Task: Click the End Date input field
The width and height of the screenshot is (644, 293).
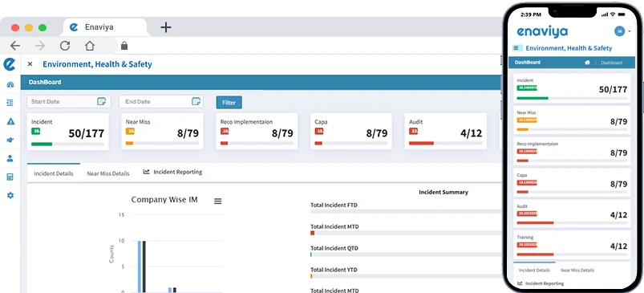Action: tap(161, 101)
